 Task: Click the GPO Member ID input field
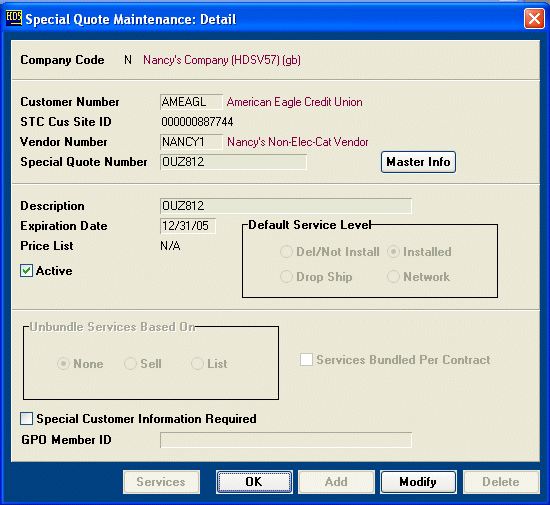(286, 440)
